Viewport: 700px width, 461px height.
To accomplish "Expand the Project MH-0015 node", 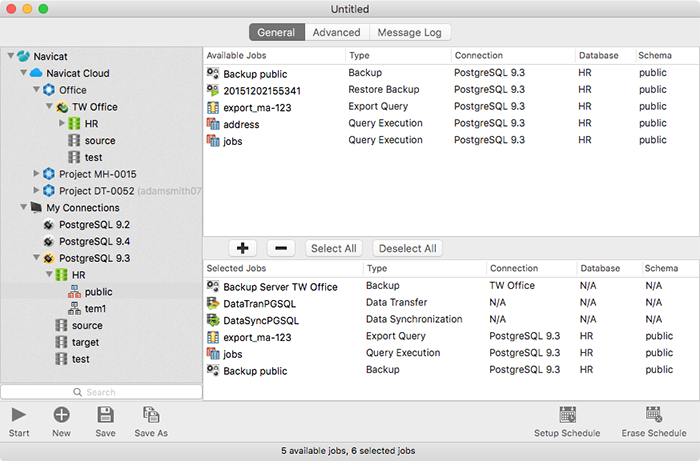I will coord(37,173).
